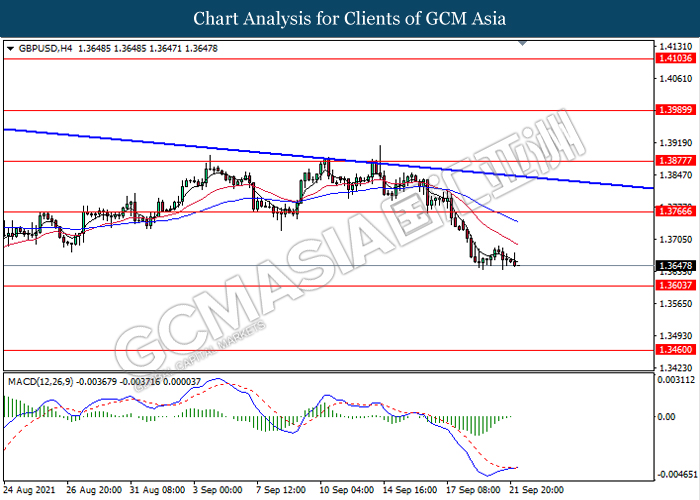Click the 1.34230 price scale value

pyautogui.click(x=676, y=368)
